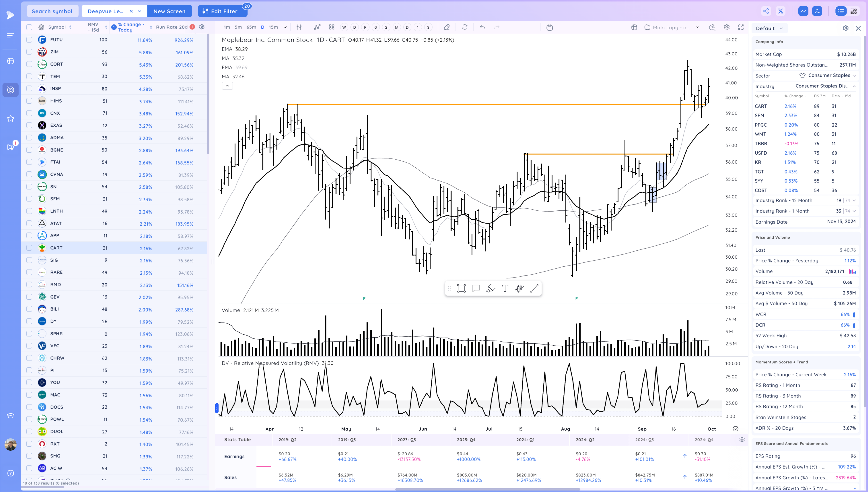The width and height of the screenshot is (868, 492).
Task: Share to X (Twitter) from the top bar
Action: pos(781,11)
